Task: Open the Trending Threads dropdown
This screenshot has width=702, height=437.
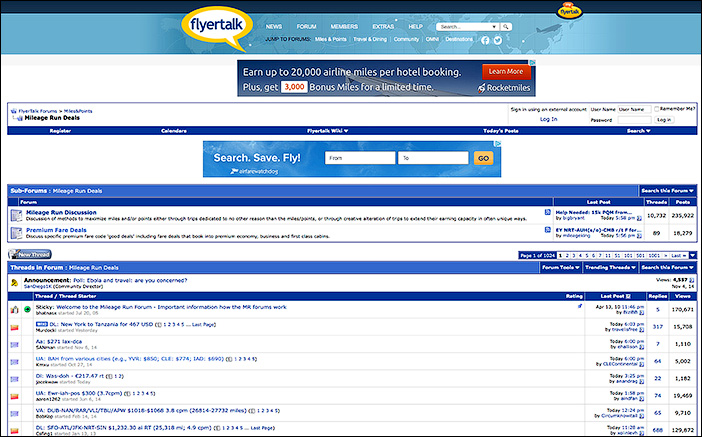Action: [610, 267]
